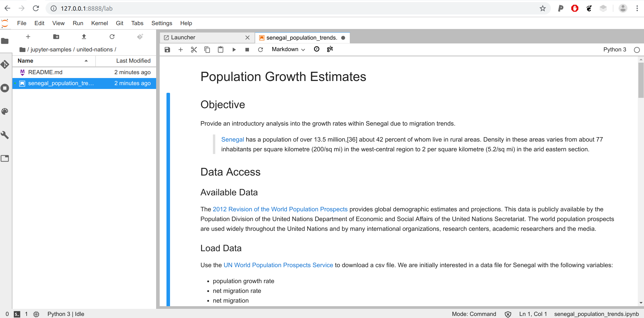
Task: Insert a new cell below with the plus icon
Action: (181, 50)
